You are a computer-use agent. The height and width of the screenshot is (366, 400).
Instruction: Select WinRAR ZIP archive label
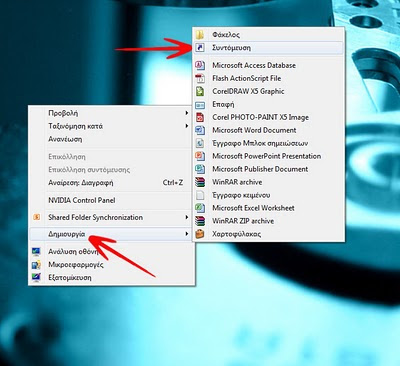(x=243, y=221)
